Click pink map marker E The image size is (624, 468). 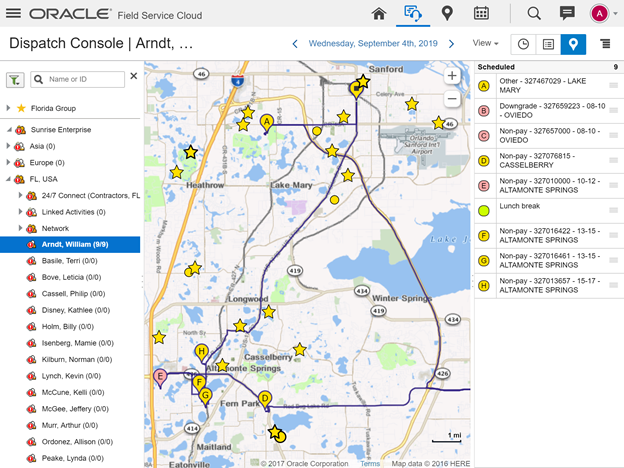coord(160,378)
